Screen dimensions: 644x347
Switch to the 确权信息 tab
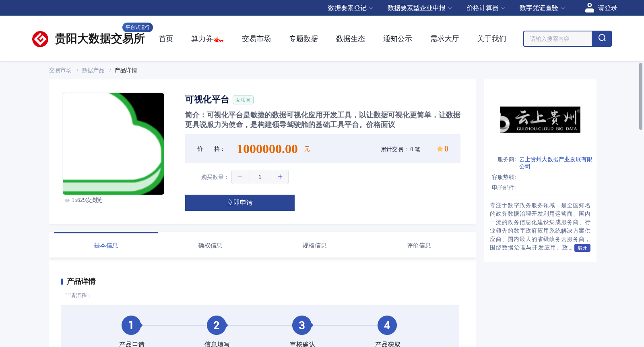click(x=210, y=245)
